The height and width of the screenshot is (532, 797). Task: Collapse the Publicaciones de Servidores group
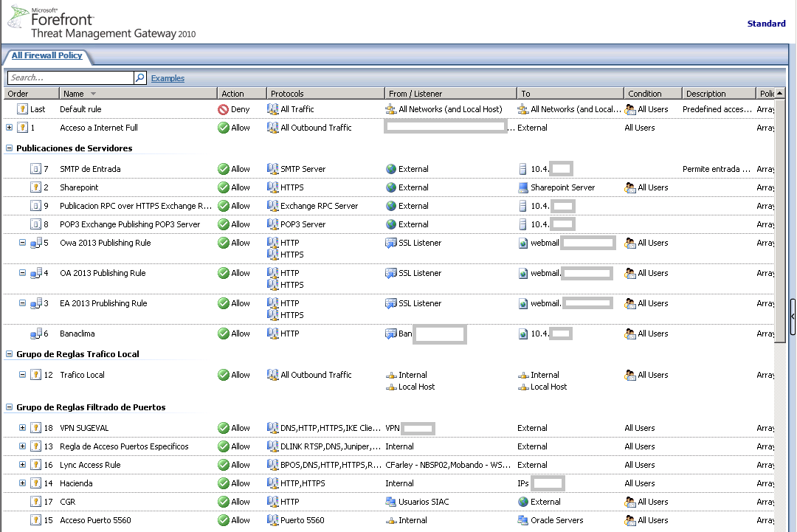click(9, 148)
